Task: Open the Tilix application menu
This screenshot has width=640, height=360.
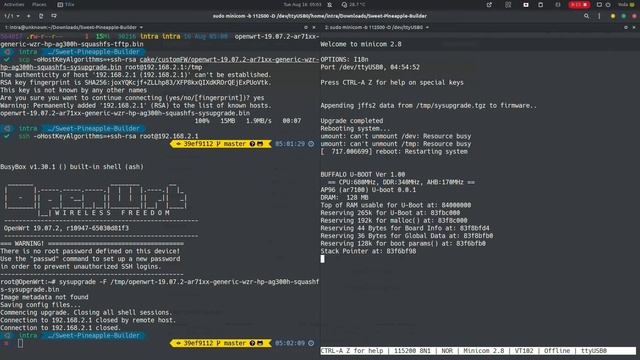Action: point(66,4)
